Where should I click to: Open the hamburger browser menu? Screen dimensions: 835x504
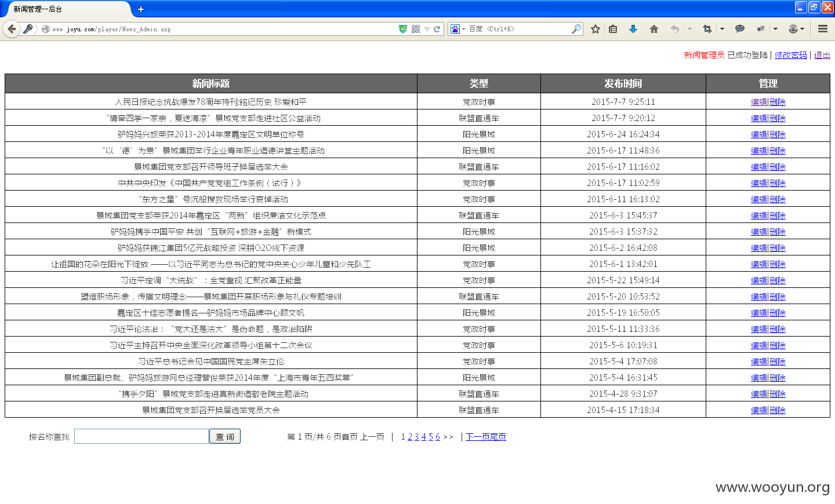[x=823, y=29]
